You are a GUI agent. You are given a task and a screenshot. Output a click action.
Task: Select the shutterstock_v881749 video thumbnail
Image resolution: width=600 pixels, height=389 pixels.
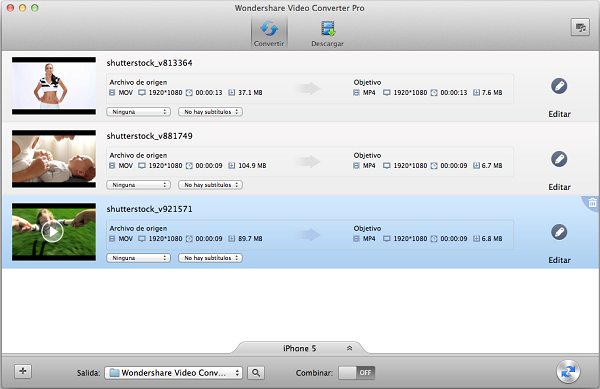[x=54, y=159]
